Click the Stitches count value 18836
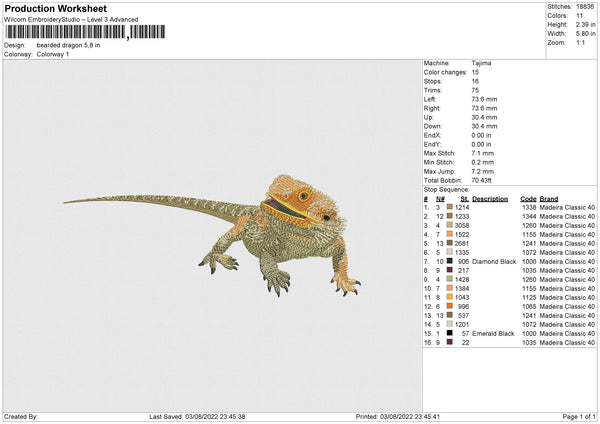Screen dimensions: 600x424 [586, 7]
